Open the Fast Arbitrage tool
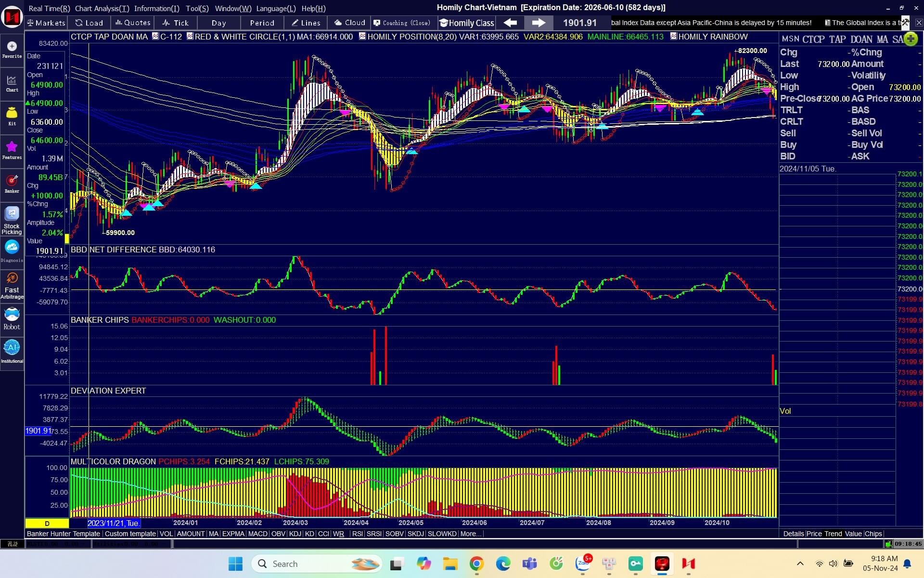The image size is (924, 578). point(12,286)
